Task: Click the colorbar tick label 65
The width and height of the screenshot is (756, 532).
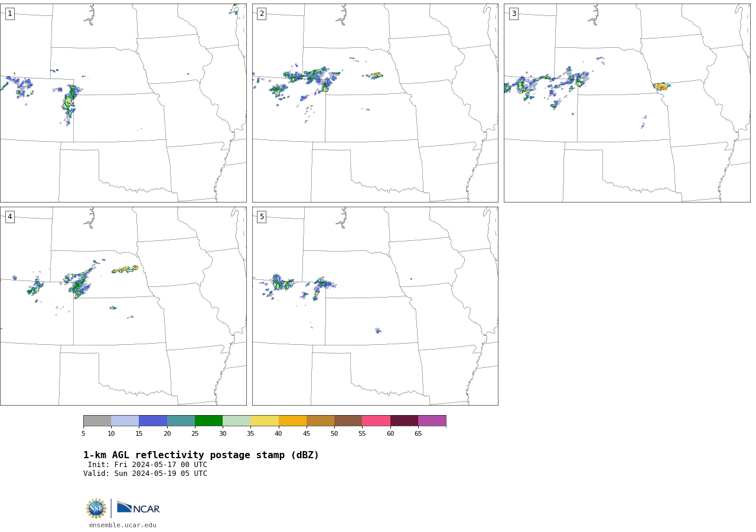Action: 418,434
